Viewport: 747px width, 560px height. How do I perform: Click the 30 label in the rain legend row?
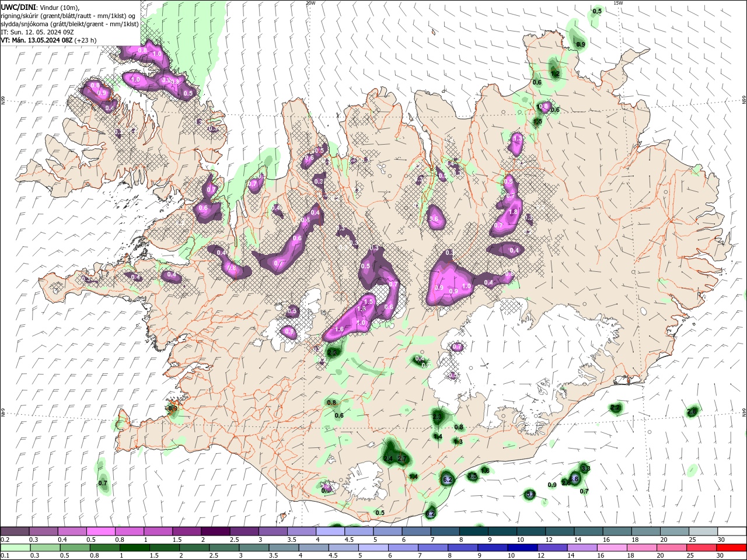[x=720, y=556]
